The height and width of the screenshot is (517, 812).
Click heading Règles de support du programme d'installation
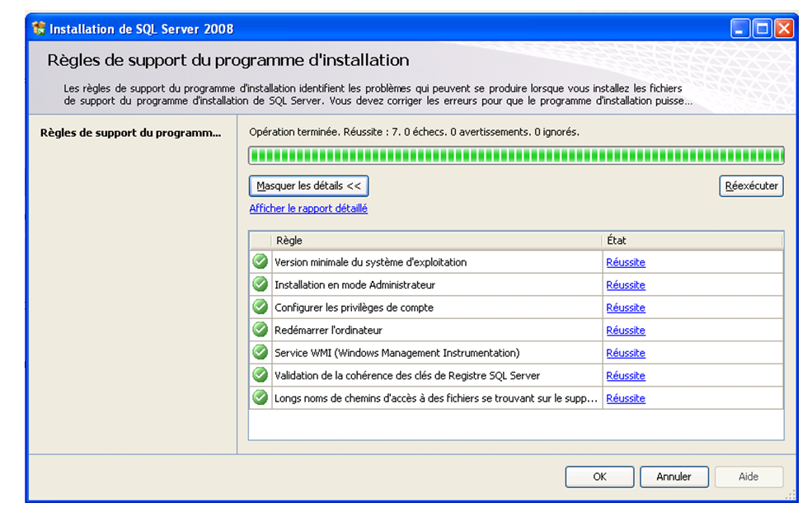(228, 60)
